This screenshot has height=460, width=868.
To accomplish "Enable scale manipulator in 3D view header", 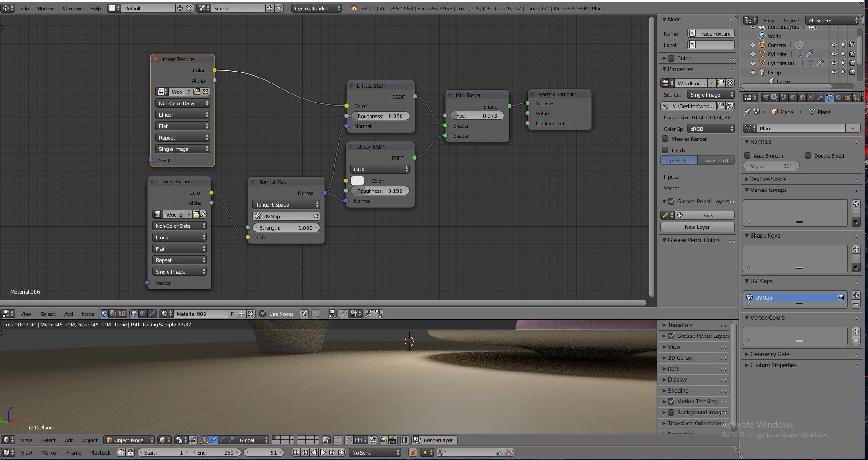I will (231, 440).
